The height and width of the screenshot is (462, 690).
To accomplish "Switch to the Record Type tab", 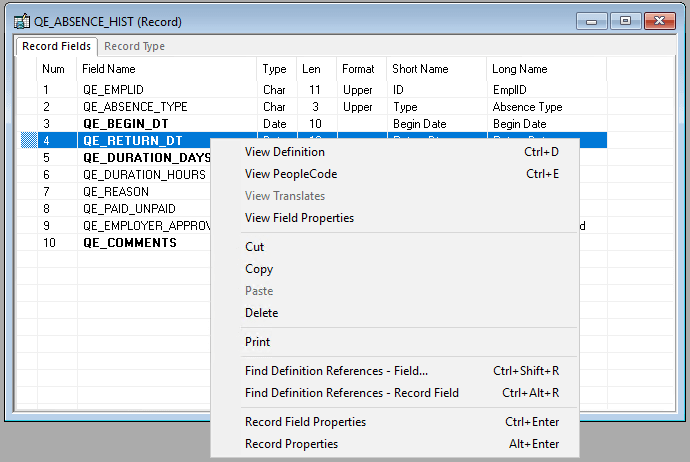I will coord(134,46).
